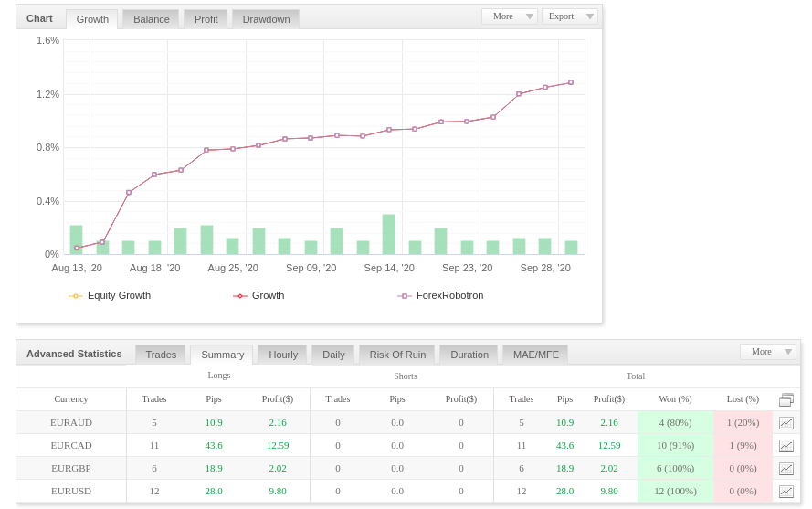The height and width of the screenshot is (509, 812).
Task: Click the last data point on growth line
Action: point(571,82)
